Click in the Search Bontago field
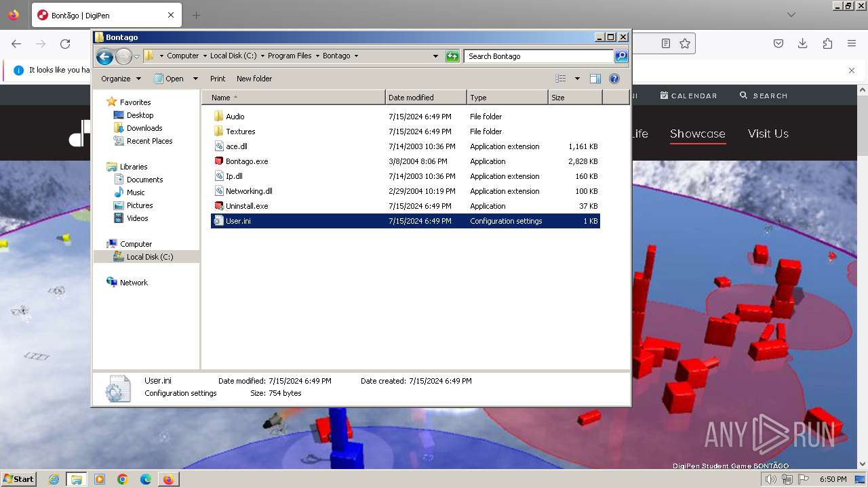Viewport: 868px width, 488px height. (539, 56)
